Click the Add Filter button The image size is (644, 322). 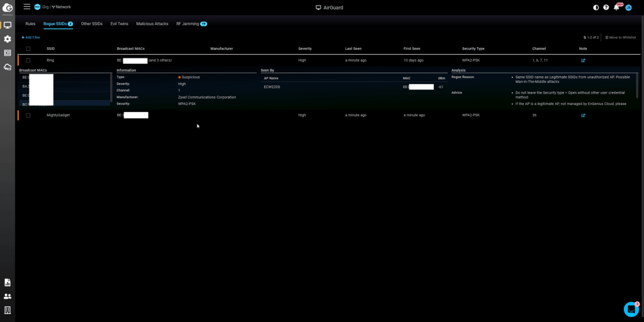click(31, 38)
